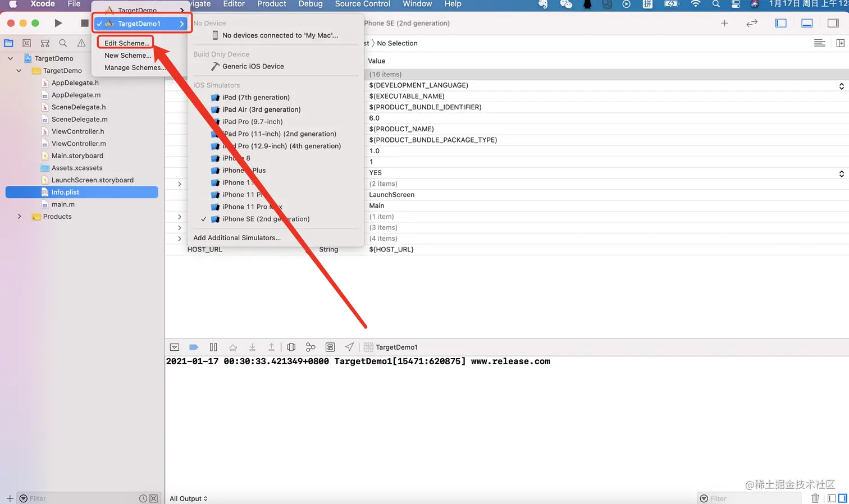Stop the running app

(85, 23)
